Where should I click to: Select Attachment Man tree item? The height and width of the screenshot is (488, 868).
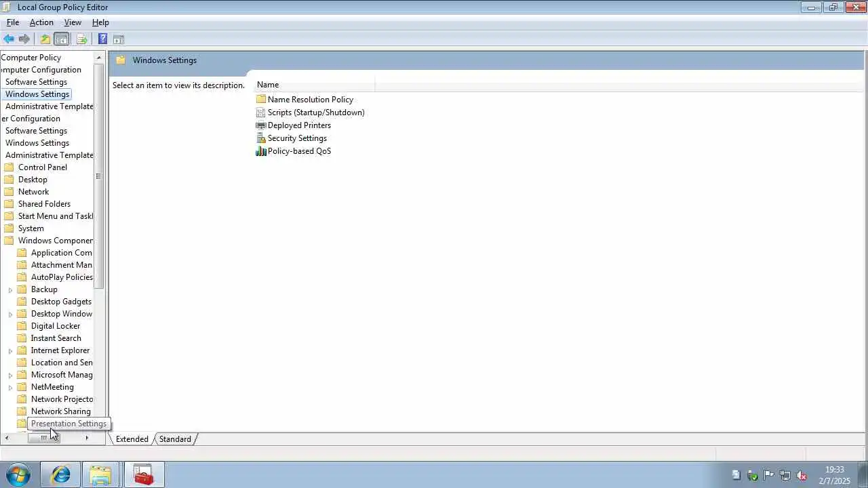pos(61,265)
